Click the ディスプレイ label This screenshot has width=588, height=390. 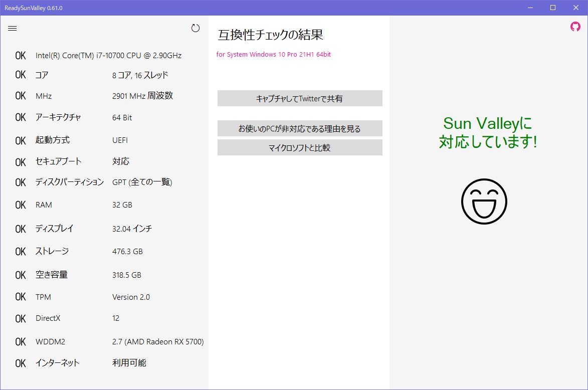tap(54, 229)
